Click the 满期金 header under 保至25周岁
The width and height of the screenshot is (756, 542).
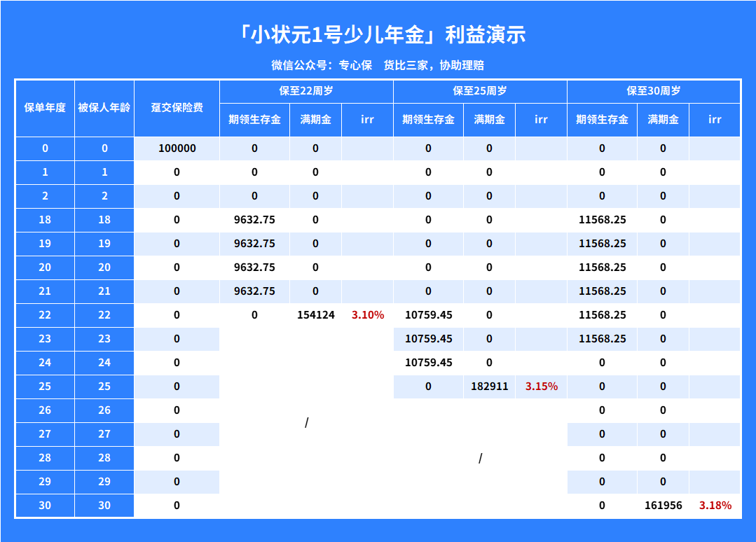pyautogui.click(x=489, y=120)
